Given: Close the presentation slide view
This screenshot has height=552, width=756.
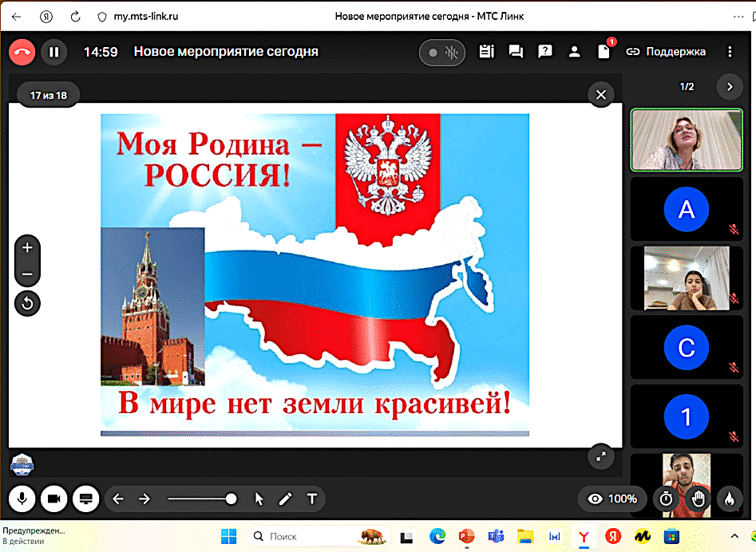Looking at the screenshot, I should coord(601,95).
